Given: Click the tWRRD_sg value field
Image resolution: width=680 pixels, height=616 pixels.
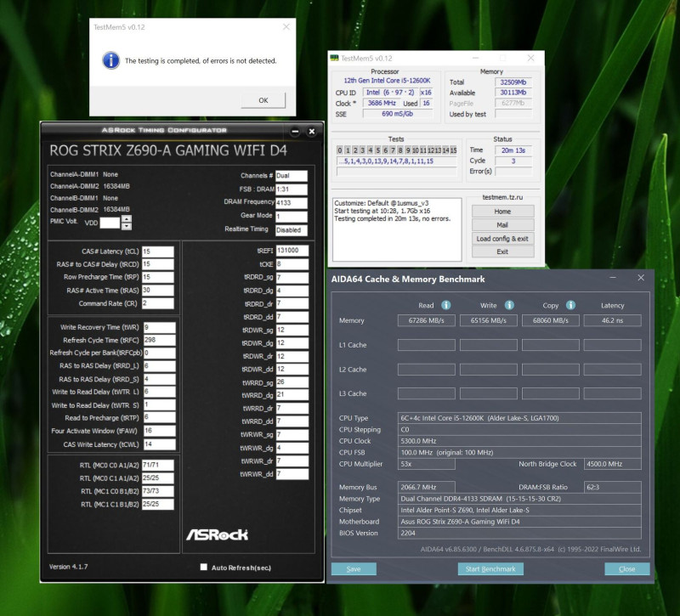Looking at the screenshot, I should pos(292,381).
